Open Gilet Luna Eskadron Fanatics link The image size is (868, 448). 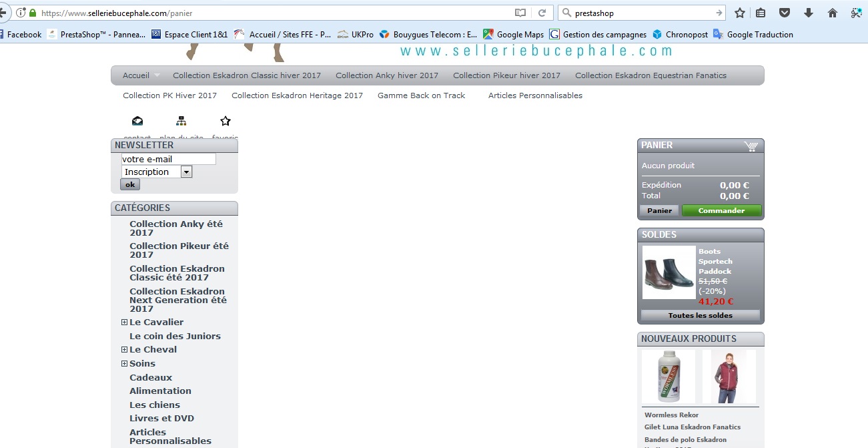[693, 427]
